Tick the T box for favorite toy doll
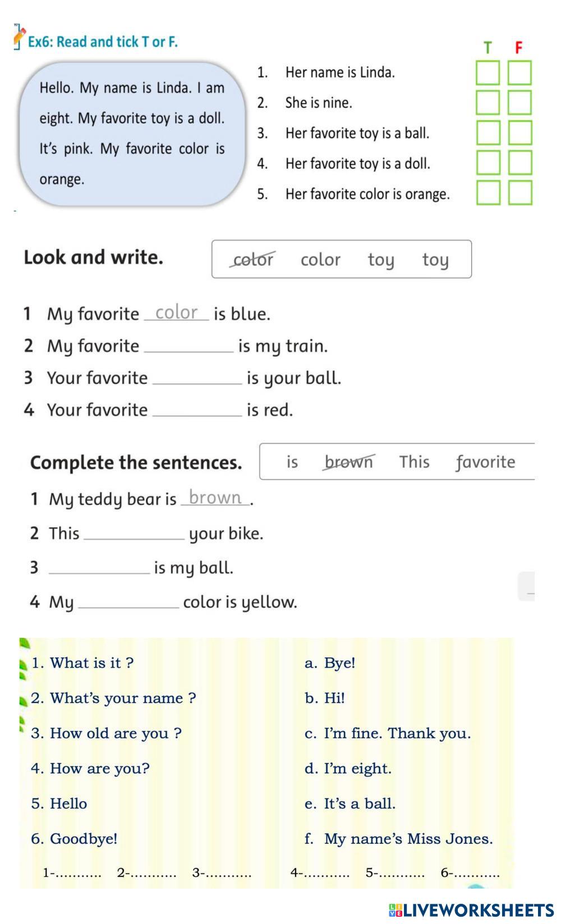 click(x=488, y=163)
